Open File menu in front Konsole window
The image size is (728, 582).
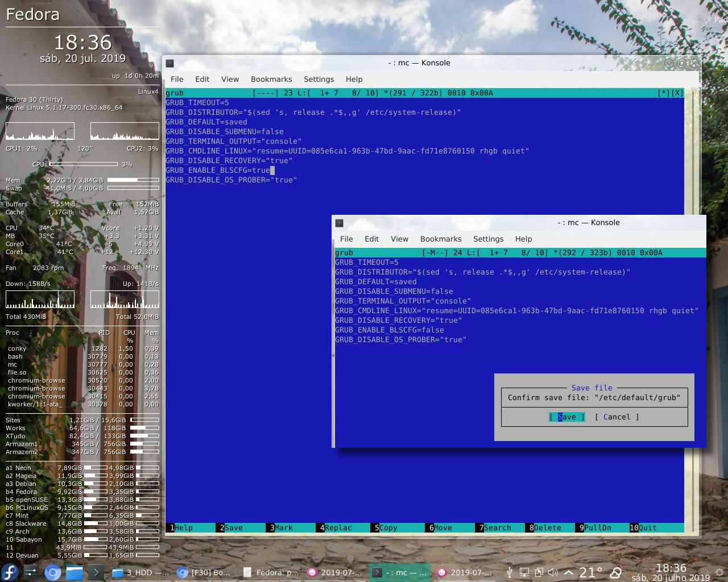coord(346,239)
